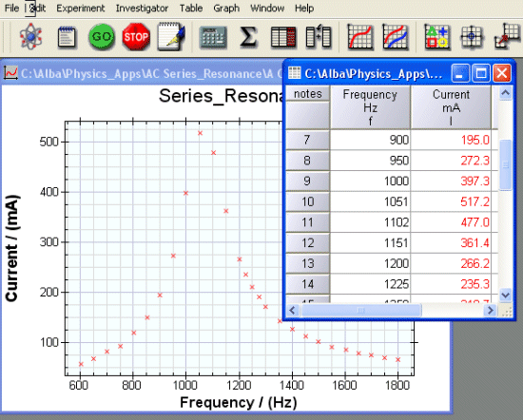The height and width of the screenshot is (420, 523).
Task: Select row header 10 in table
Action: [307, 201]
